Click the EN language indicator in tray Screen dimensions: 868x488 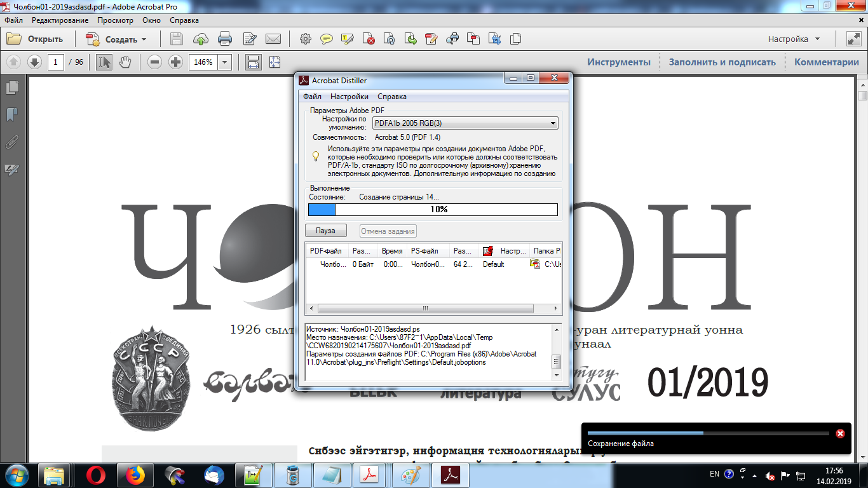(714, 474)
